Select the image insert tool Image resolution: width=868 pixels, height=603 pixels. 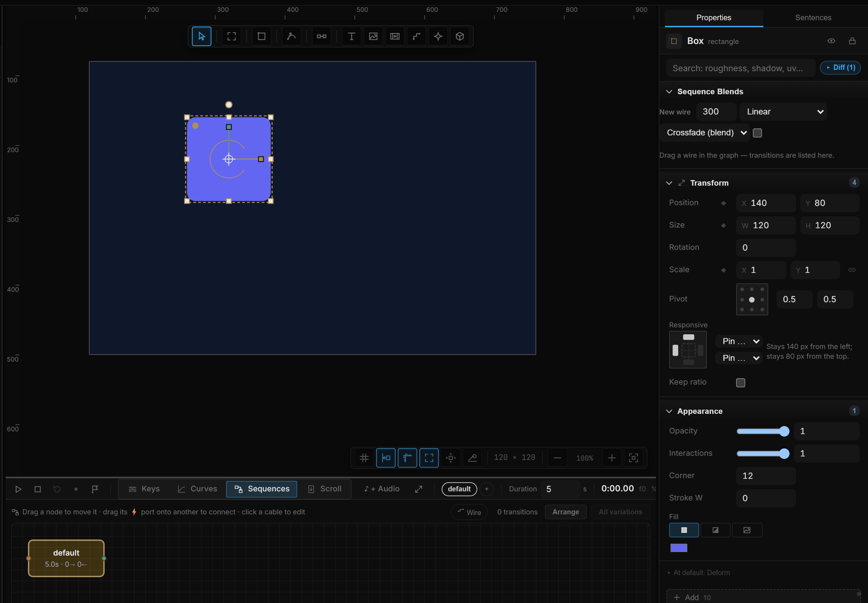373,36
